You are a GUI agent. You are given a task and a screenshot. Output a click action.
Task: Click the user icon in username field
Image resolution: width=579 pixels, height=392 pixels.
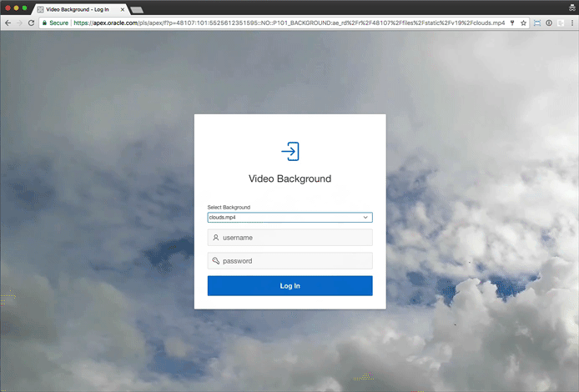216,238
